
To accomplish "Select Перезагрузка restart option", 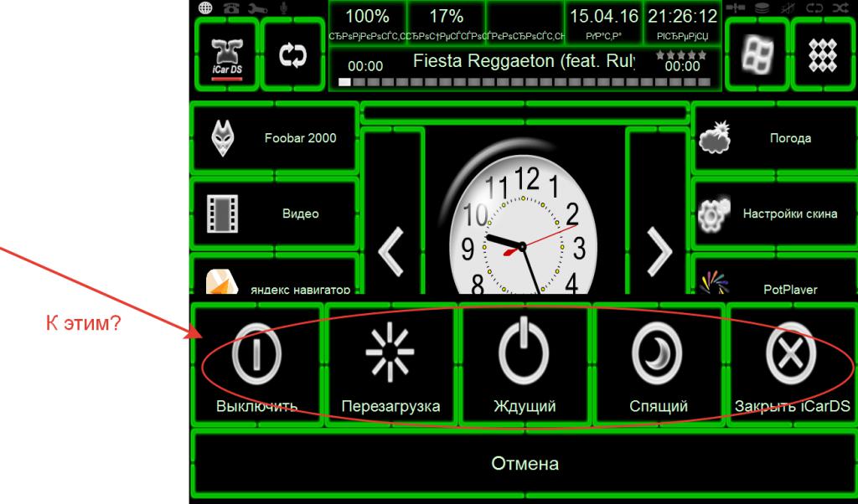I will tap(390, 367).
